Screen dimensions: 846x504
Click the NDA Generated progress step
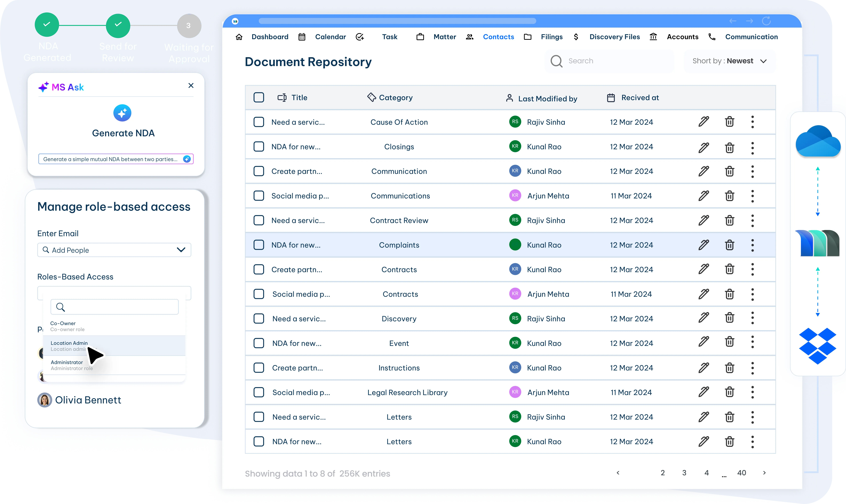pos(47,25)
